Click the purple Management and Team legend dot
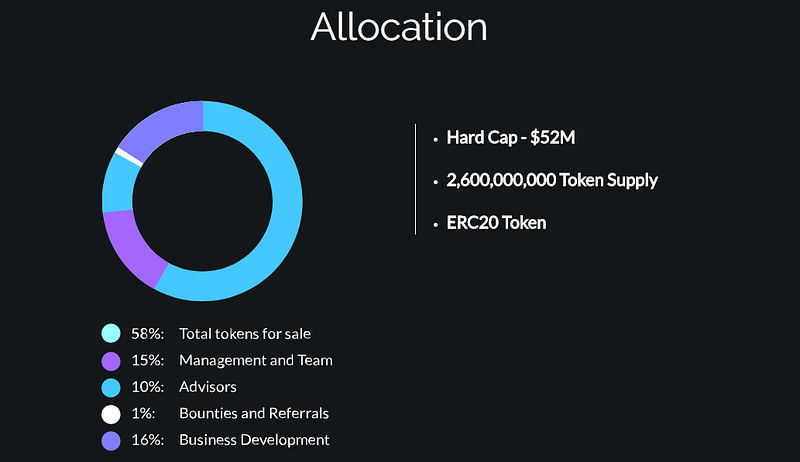This screenshot has width=800, height=462. (x=111, y=361)
